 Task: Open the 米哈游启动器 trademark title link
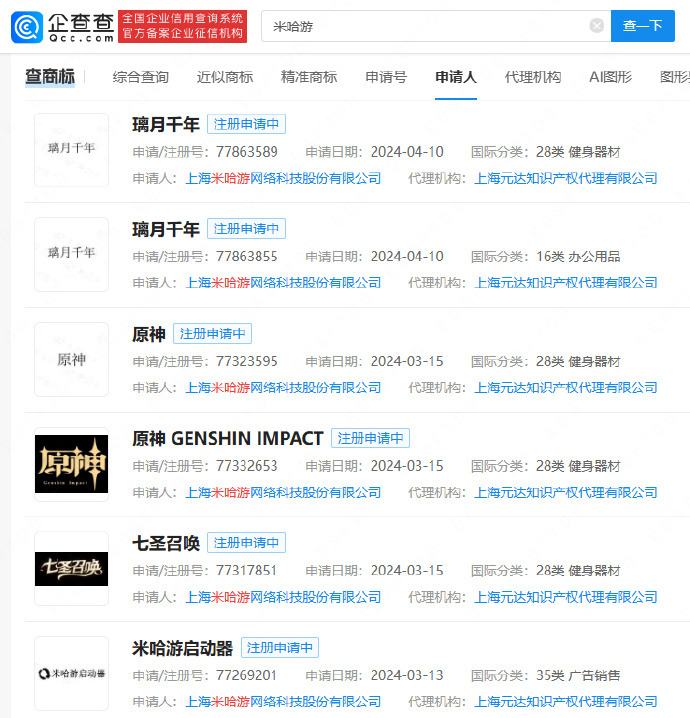pos(182,648)
